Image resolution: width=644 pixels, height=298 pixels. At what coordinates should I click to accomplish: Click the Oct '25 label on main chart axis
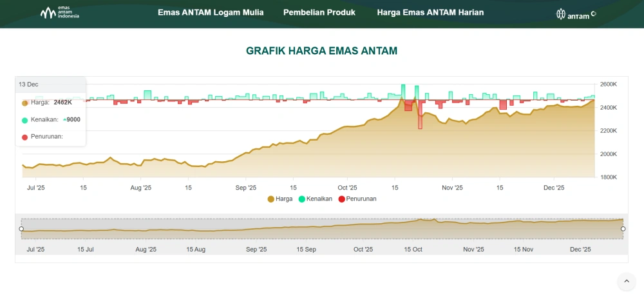coord(348,188)
